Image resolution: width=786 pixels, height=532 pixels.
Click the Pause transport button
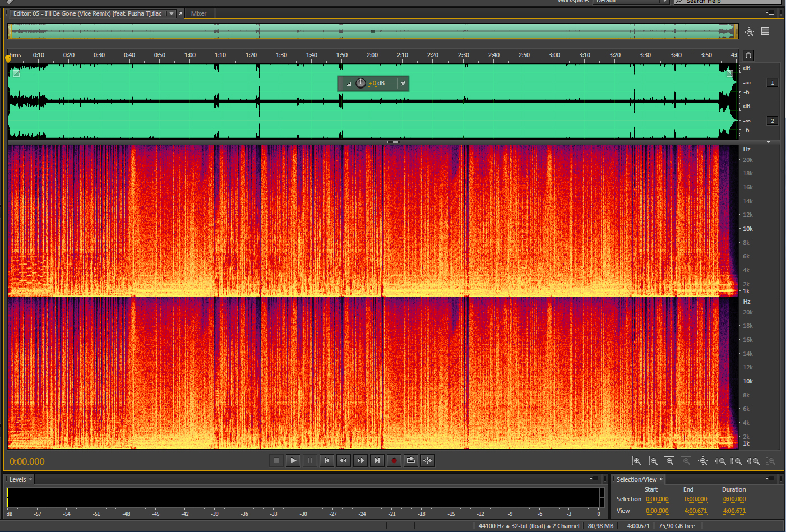pos(310,461)
